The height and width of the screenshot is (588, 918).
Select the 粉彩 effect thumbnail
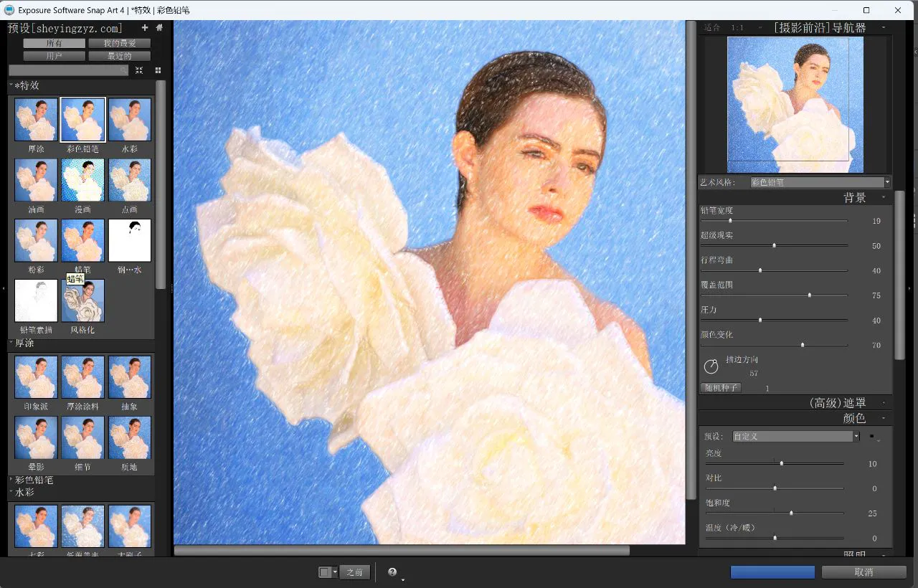[x=36, y=240]
